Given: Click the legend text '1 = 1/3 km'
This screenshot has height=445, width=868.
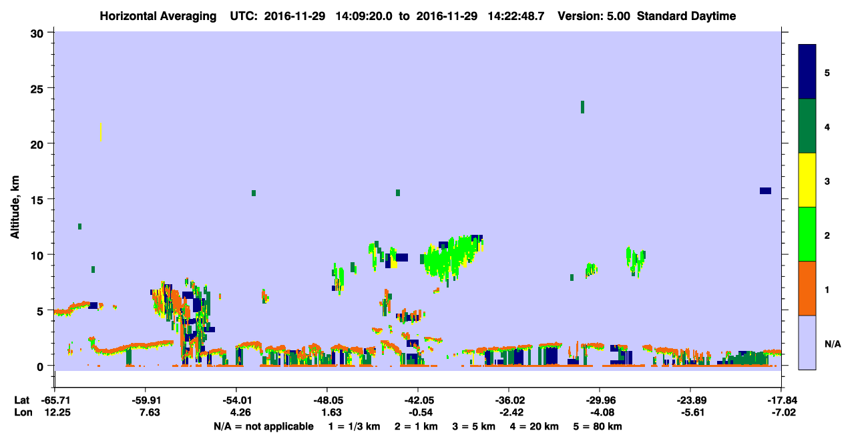Looking at the screenshot, I should (x=355, y=426).
